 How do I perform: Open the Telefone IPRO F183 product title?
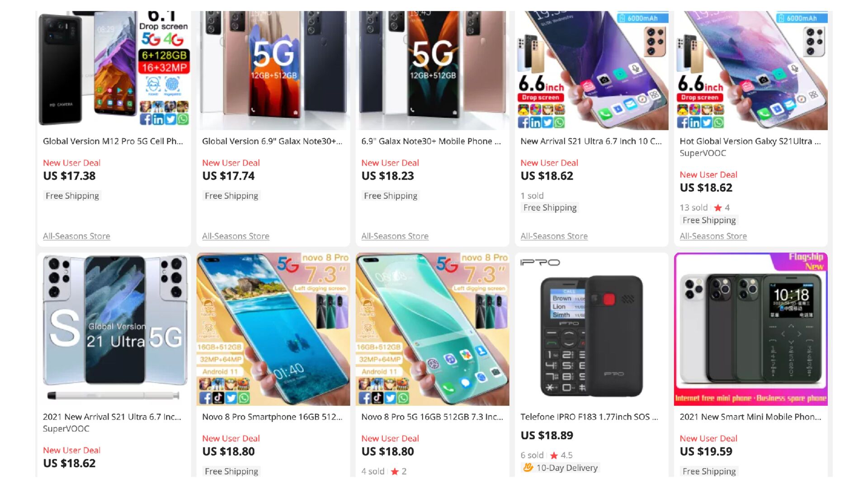589,417
